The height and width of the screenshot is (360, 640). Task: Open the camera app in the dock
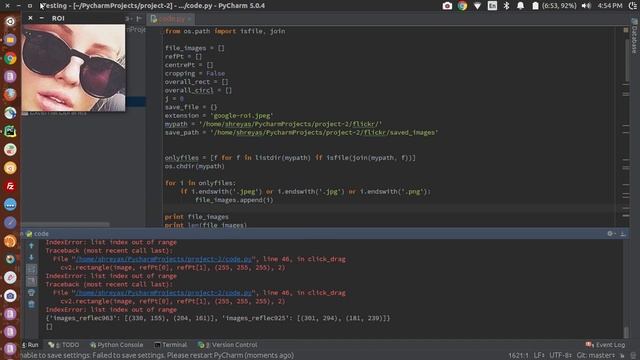(x=10, y=296)
